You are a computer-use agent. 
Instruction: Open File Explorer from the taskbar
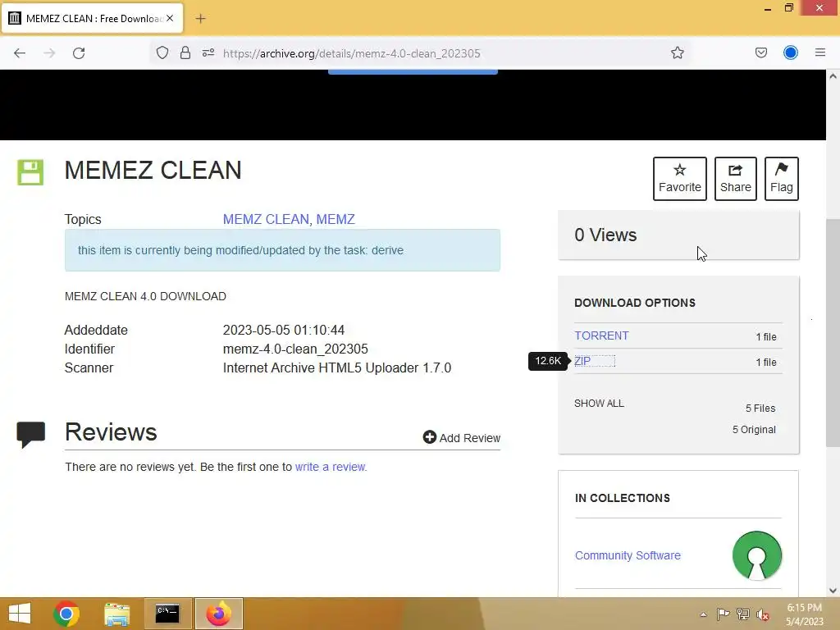pos(116,614)
